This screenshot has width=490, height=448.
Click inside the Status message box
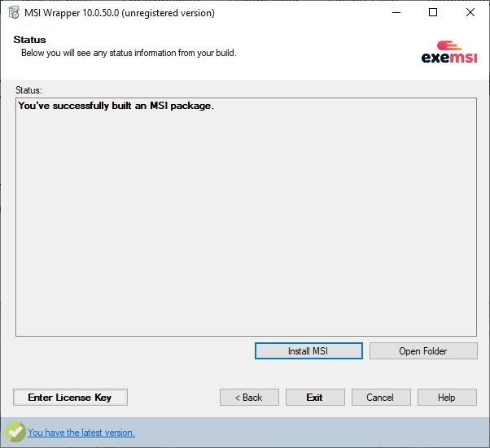(246, 217)
